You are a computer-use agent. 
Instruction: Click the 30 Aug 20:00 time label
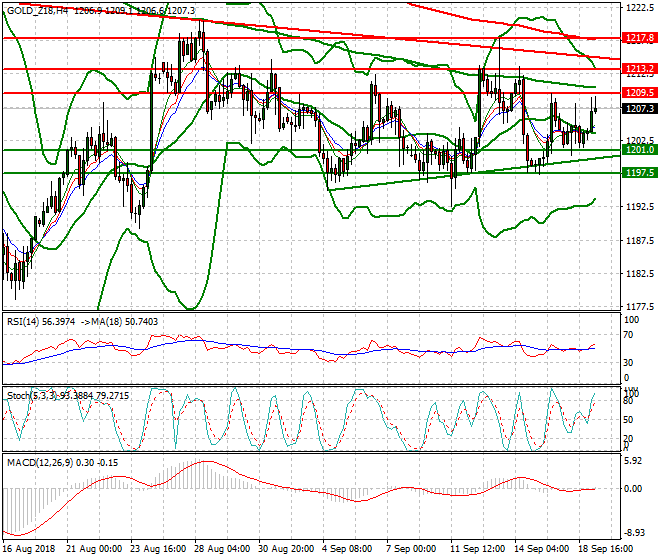pos(286,549)
